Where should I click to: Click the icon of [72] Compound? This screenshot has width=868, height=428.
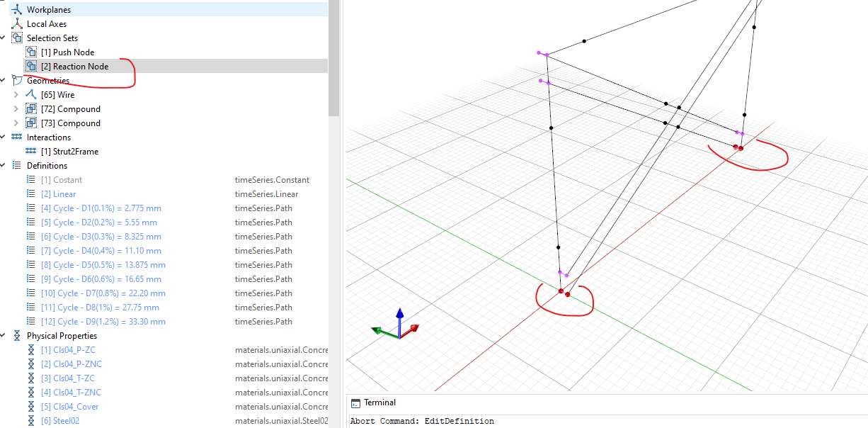[x=30, y=108]
